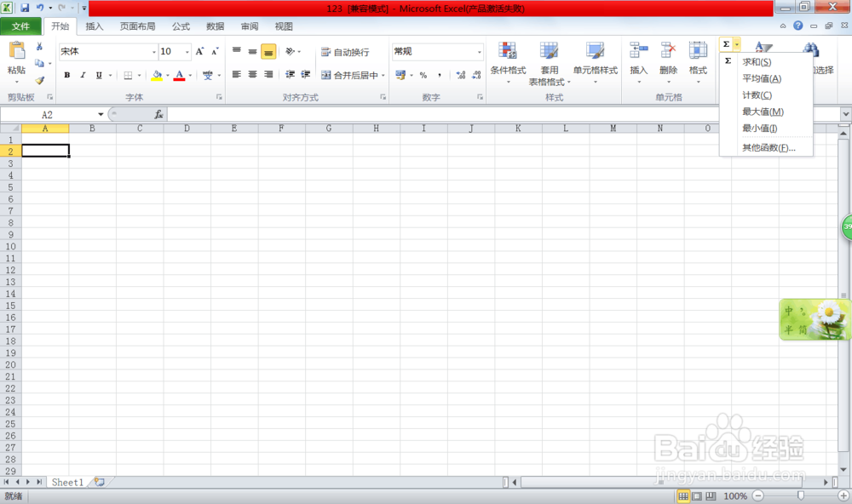Select the Format Painter brush
The height and width of the screenshot is (504, 852).
pyautogui.click(x=39, y=80)
